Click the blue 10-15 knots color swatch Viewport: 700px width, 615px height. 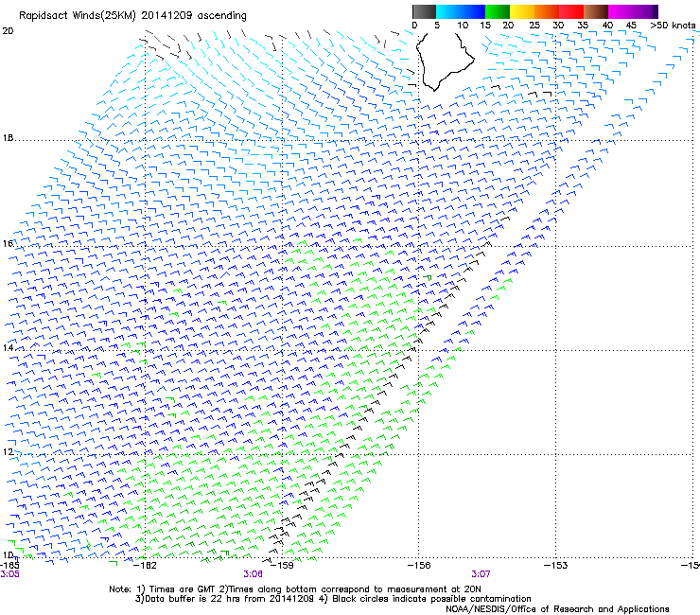473,11
